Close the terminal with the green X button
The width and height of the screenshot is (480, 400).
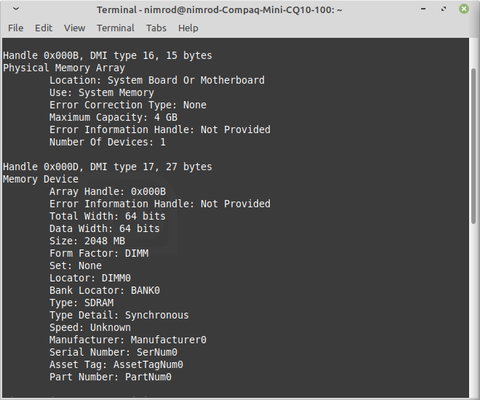pyautogui.click(x=464, y=9)
